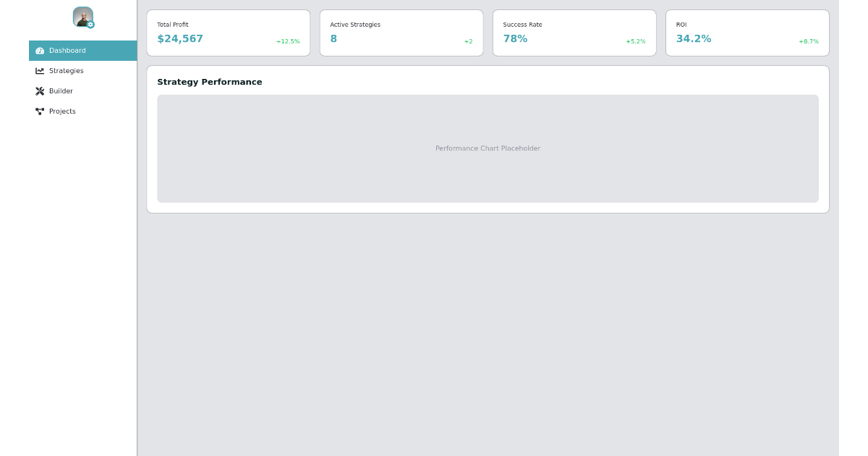Open profile settings via the gear badge
The height and width of the screenshot is (456, 868).
91,25
